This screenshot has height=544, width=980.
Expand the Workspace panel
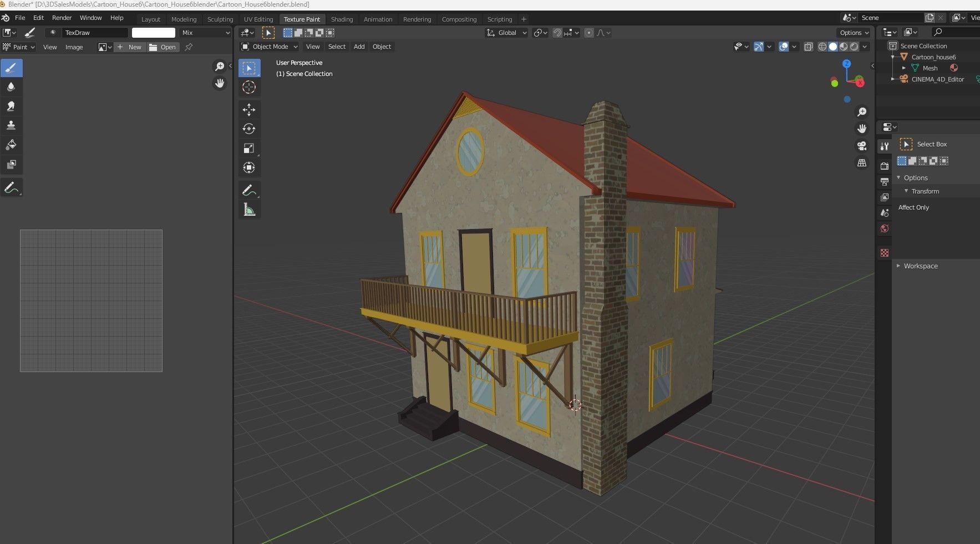click(x=898, y=266)
